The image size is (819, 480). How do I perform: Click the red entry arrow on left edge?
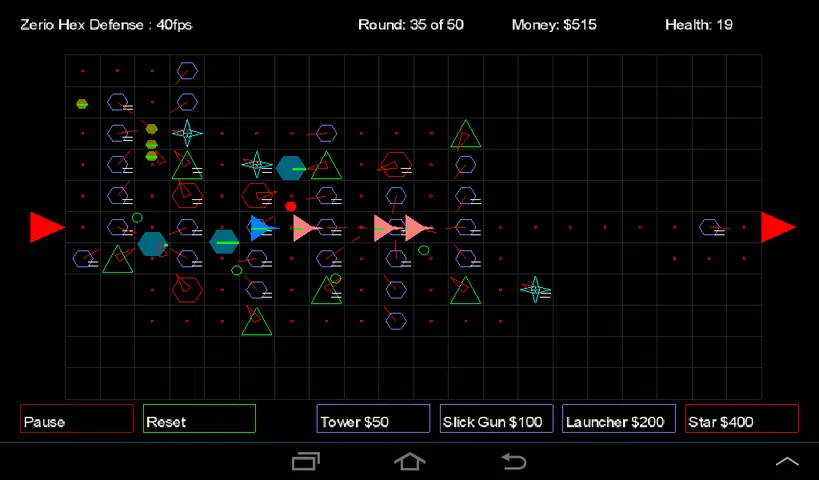(45, 227)
